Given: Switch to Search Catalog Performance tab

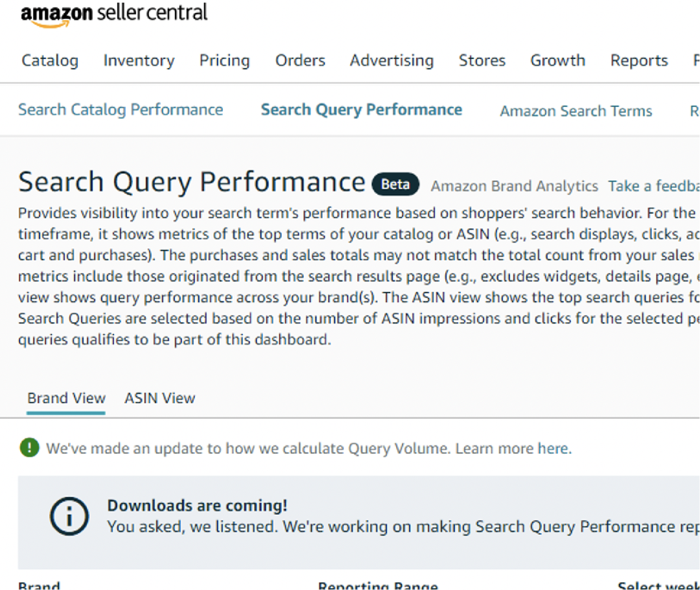Looking at the screenshot, I should point(121,110).
